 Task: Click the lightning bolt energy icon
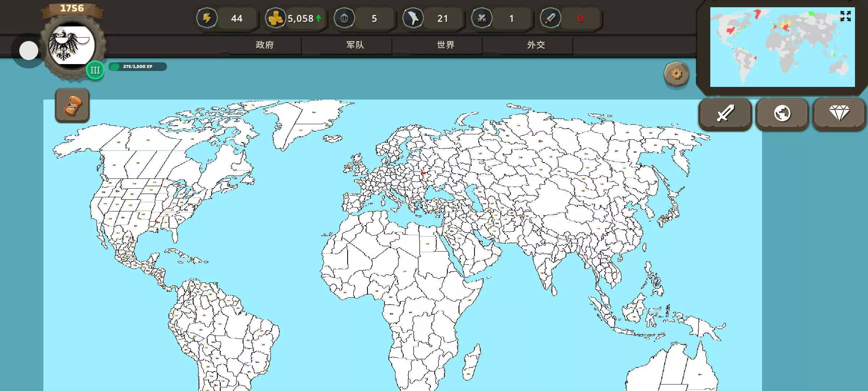point(207,18)
